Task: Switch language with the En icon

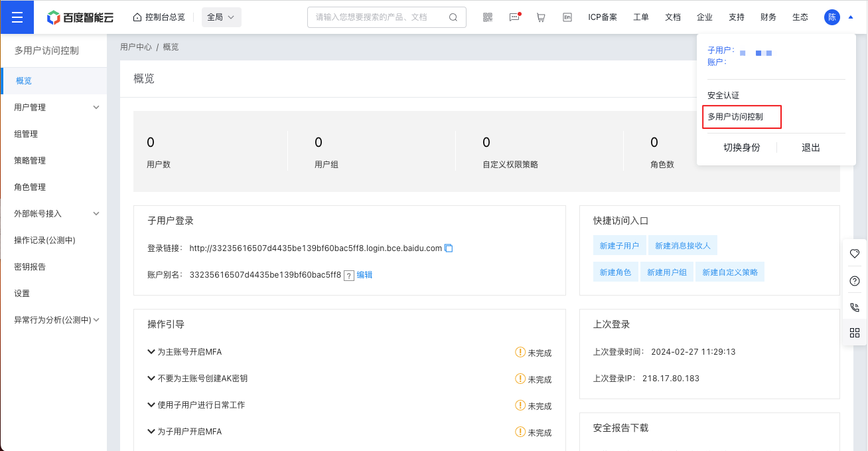Action: pyautogui.click(x=567, y=17)
